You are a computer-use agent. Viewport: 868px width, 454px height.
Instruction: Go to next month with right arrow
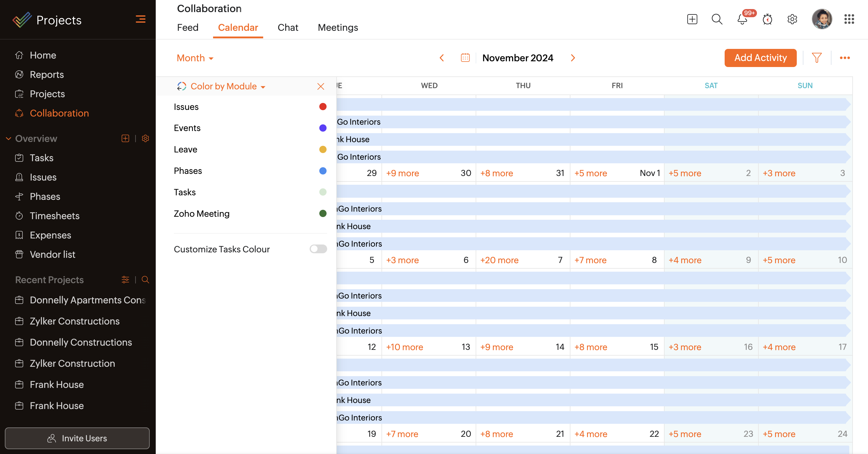pyautogui.click(x=573, y=58)
